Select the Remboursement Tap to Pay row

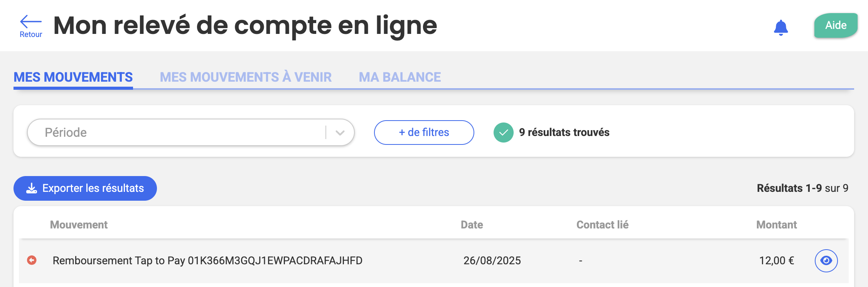(x=207, y=261)
